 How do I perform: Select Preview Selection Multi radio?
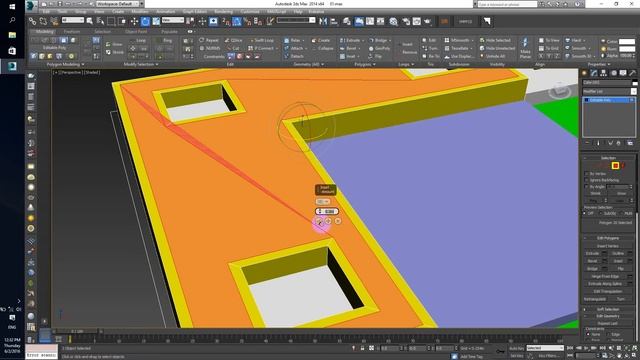(622, 213)
